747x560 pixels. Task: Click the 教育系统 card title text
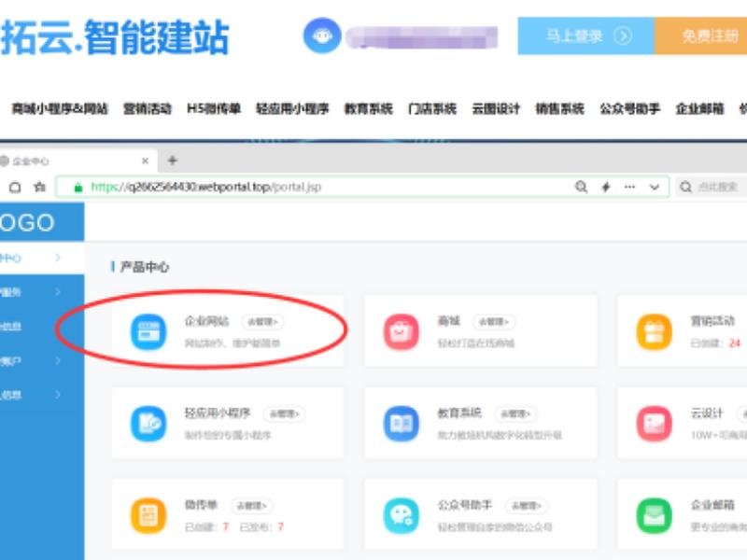tap(459, 413)
